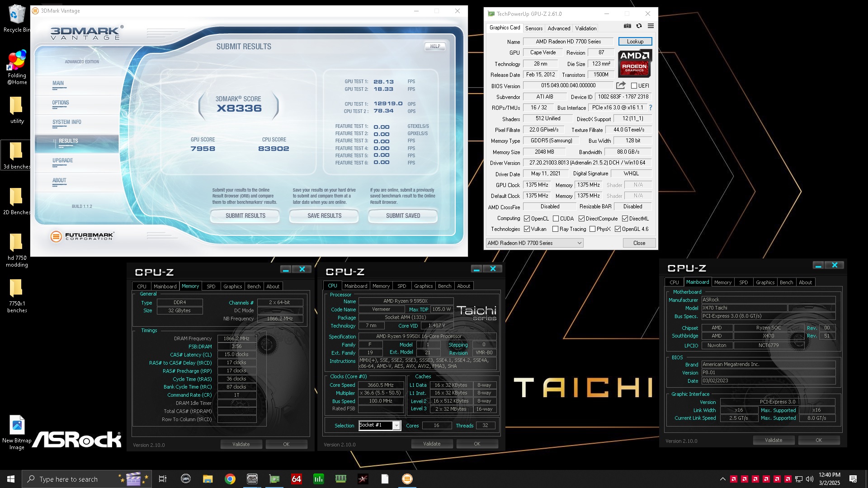Image resolution: width=868 pixels, height=488 pixels.
Task: Click GPU-Z screenshot camera icon
Action: tap(627, 26)
